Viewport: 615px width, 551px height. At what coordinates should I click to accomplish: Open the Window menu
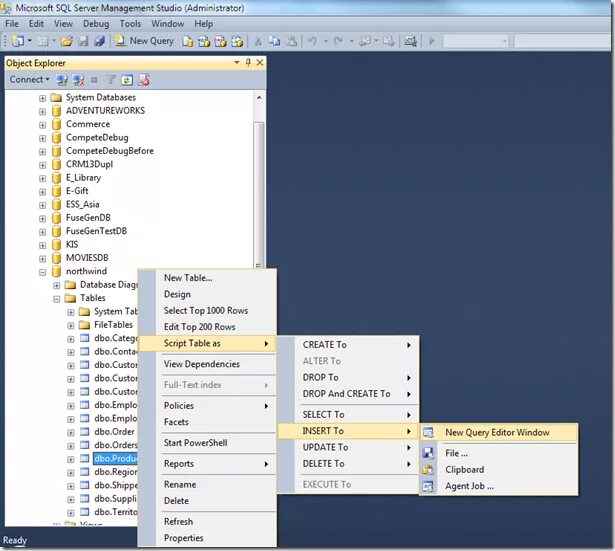167,24
